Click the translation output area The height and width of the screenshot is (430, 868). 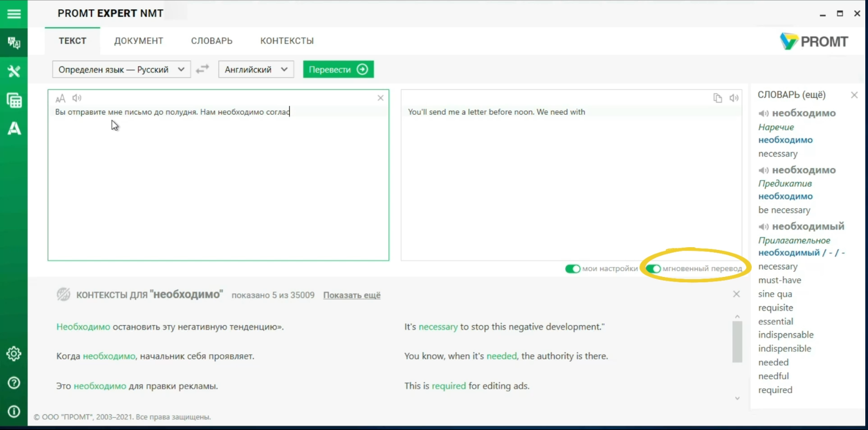coord(571,175)
